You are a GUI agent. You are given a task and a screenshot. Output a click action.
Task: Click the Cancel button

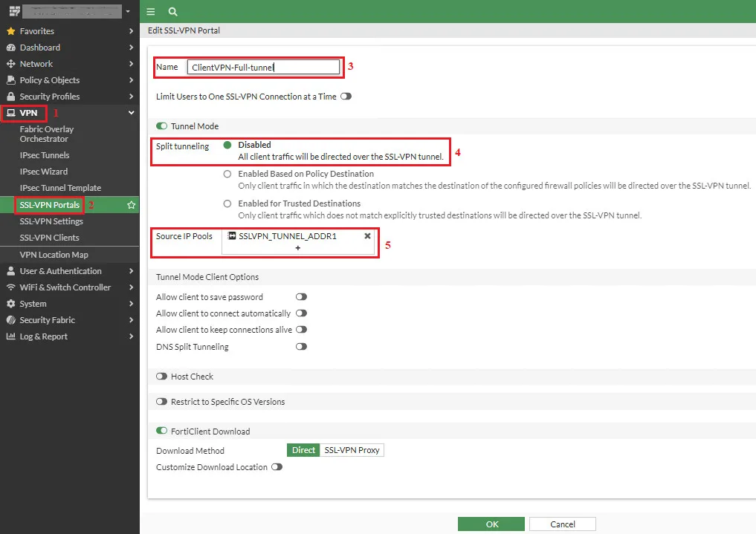[x=562, y=524]
